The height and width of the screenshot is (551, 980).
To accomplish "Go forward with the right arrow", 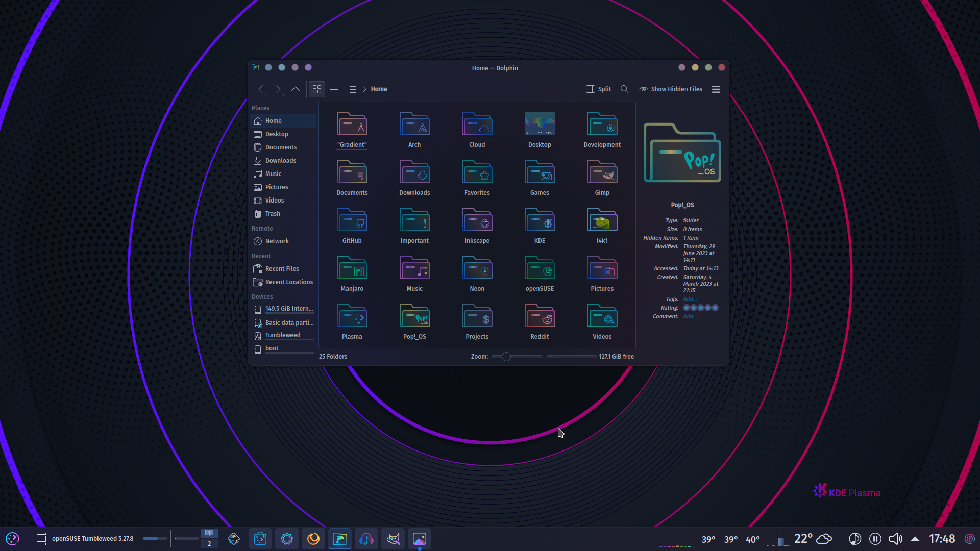I will [x=278, y=89].
